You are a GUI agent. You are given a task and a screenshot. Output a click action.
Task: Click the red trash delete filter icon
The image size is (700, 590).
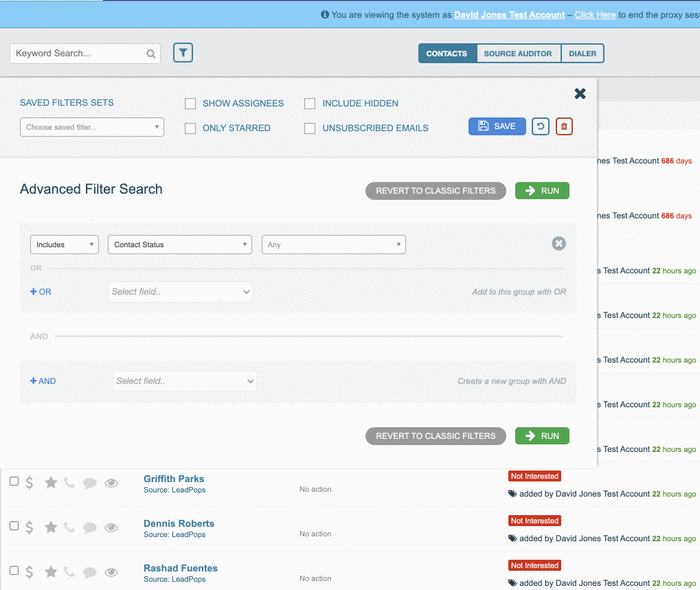point(564,126)
